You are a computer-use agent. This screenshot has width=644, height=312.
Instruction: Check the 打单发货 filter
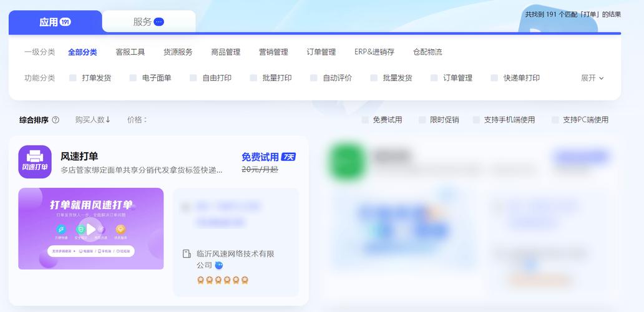click(72, 78)
